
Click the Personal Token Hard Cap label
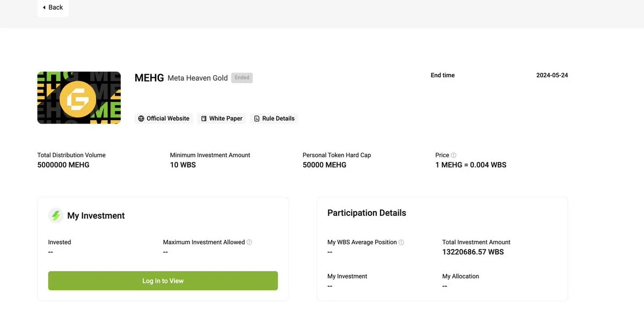pos(336,155)
